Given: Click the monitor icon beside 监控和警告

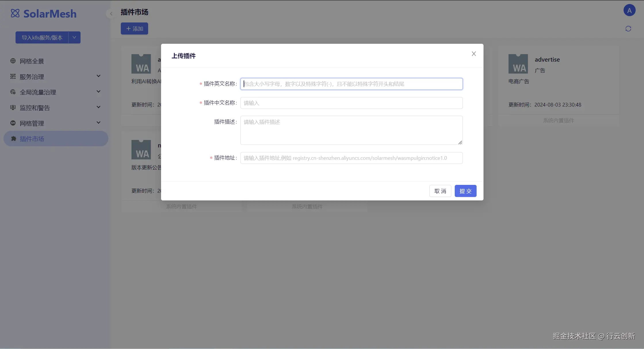Looking at the screenshot, I should [x=13, y=107].
